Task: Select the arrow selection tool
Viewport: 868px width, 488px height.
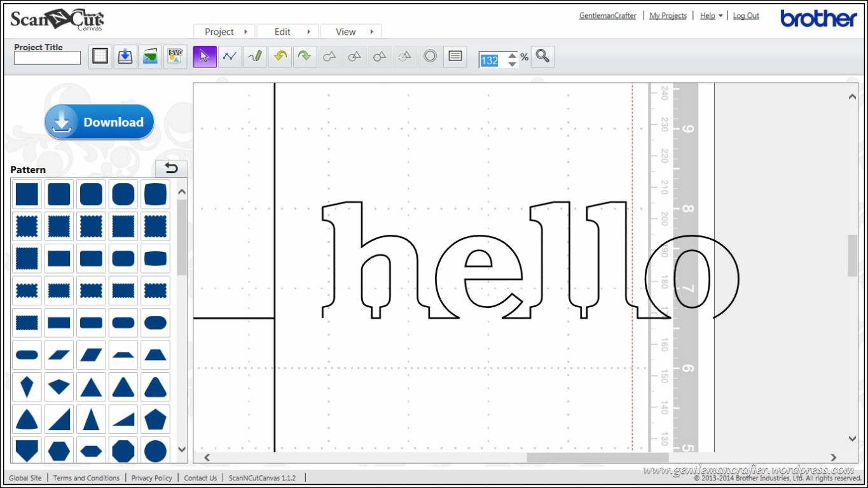Action: (x=205, y=57)
